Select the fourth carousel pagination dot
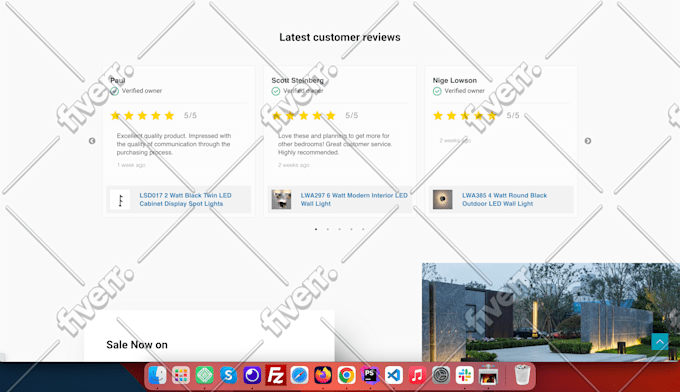Viewport: 680px width, 392px height. (351, 229)
